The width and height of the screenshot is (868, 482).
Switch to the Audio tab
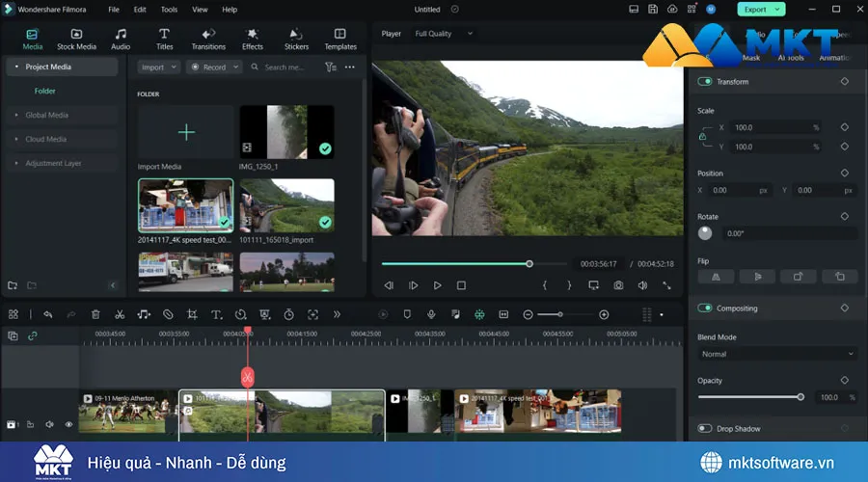point(121,40)
